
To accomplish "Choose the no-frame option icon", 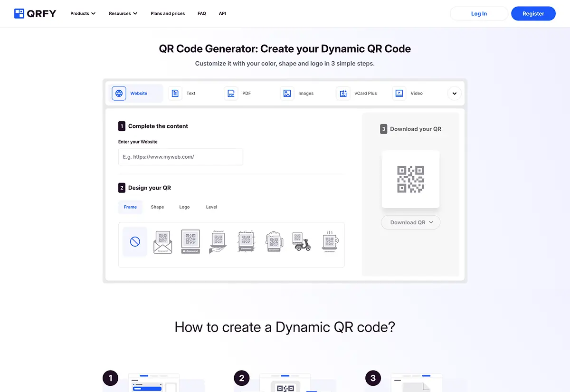I will (135, 242).
